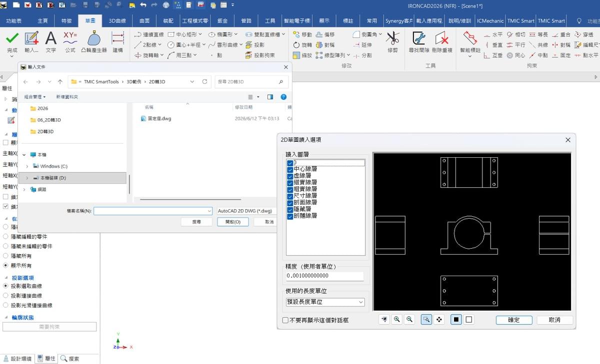Click the 搜尋 button in file dialog
The width and height of the screenshot is (600, 364).
197,222
